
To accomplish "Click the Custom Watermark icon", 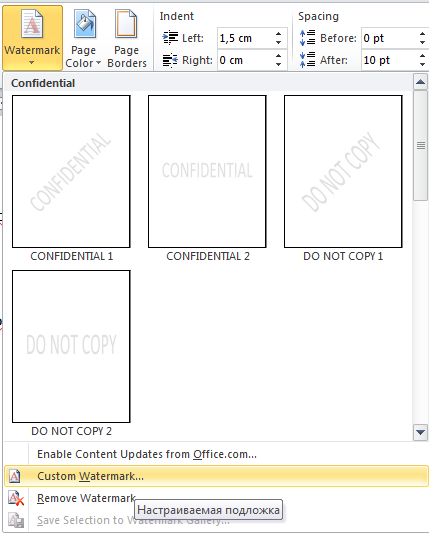I will click(15, 476).
